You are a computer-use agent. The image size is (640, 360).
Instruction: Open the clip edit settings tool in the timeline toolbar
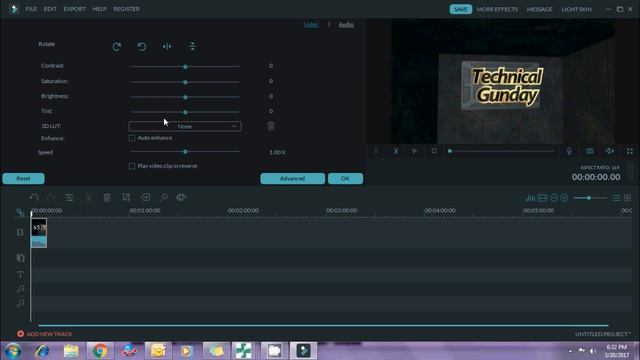click(x=70, y=198)
